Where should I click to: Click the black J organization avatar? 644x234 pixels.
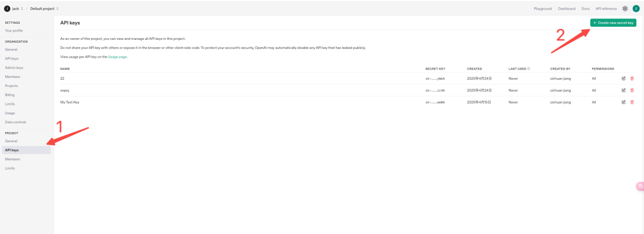tap(7, 8)
